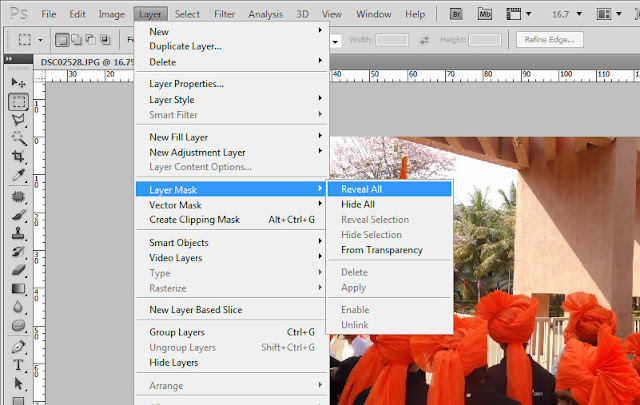Launch Mini Bridge from the Mb icon

(484, 14)
